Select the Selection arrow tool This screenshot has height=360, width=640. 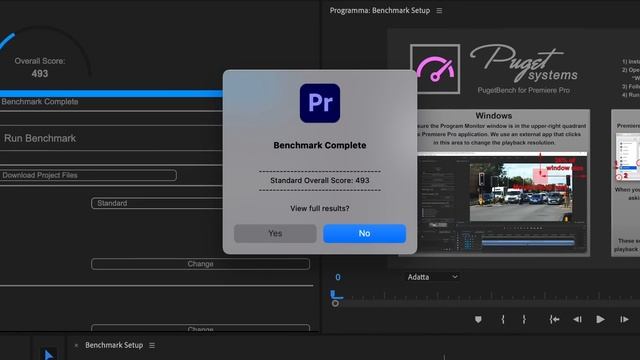(49, 354)
